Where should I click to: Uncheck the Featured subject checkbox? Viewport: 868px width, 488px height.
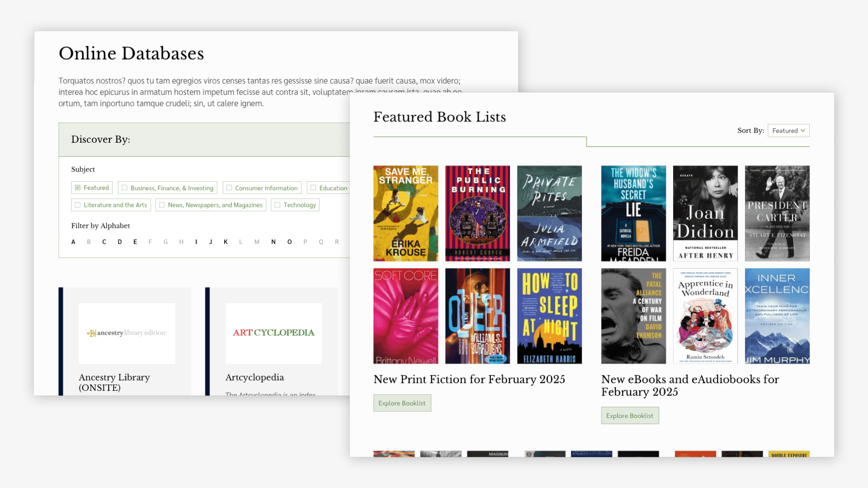click(78, 188)
